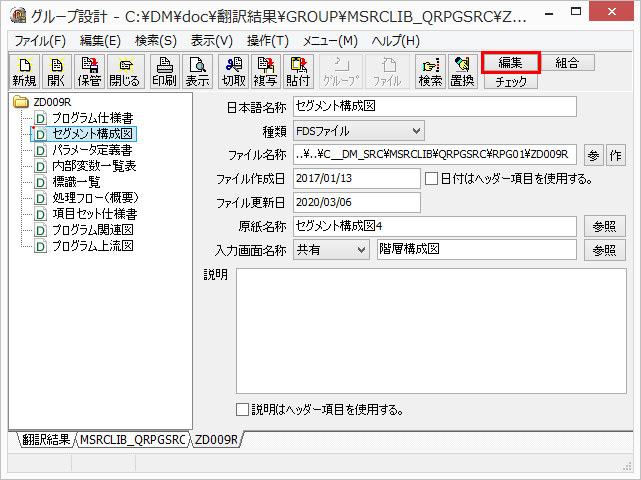Screen dimensions: 641x480
Task: Open the 種類 FDSファイル dropdown
Action: [359, 131]
